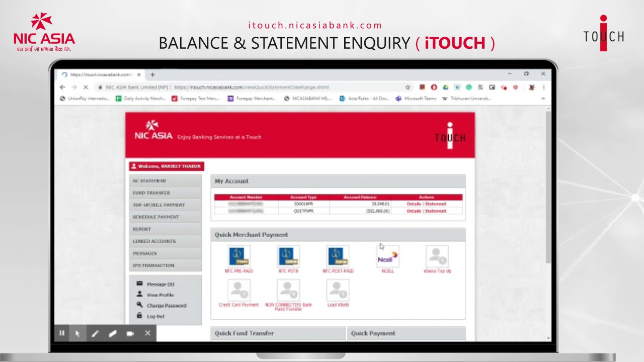
Task: Open the FUND TRANSFER menu
Action: click(x=166, y=193)
